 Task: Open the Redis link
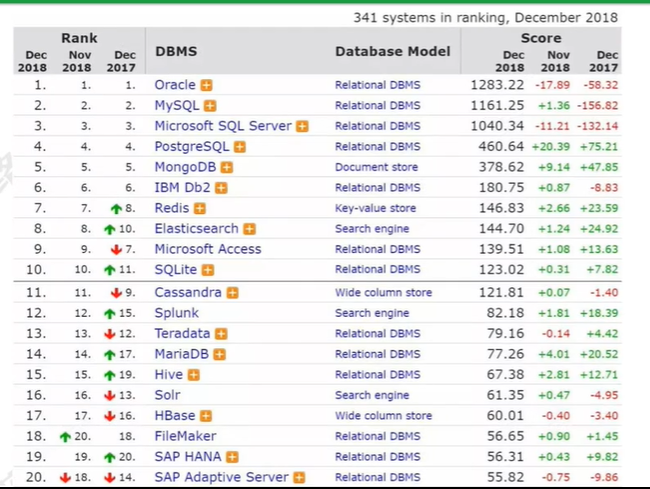click(x=172, y=208)
